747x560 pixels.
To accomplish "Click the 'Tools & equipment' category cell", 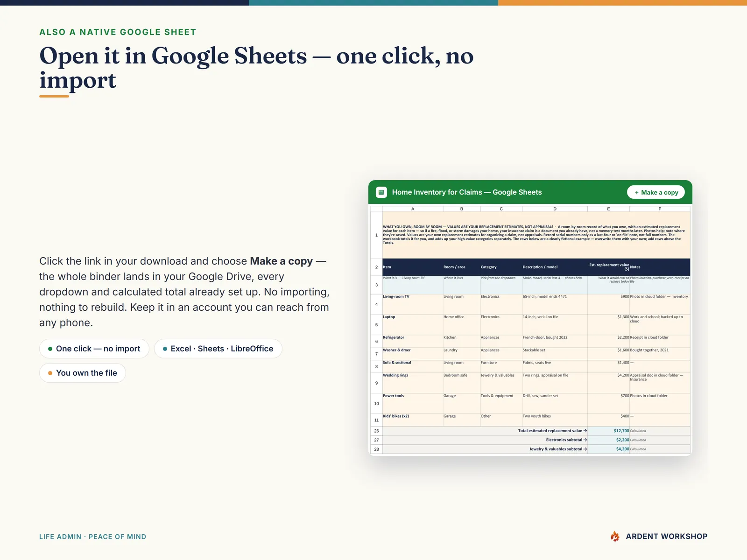I will 501,404.
